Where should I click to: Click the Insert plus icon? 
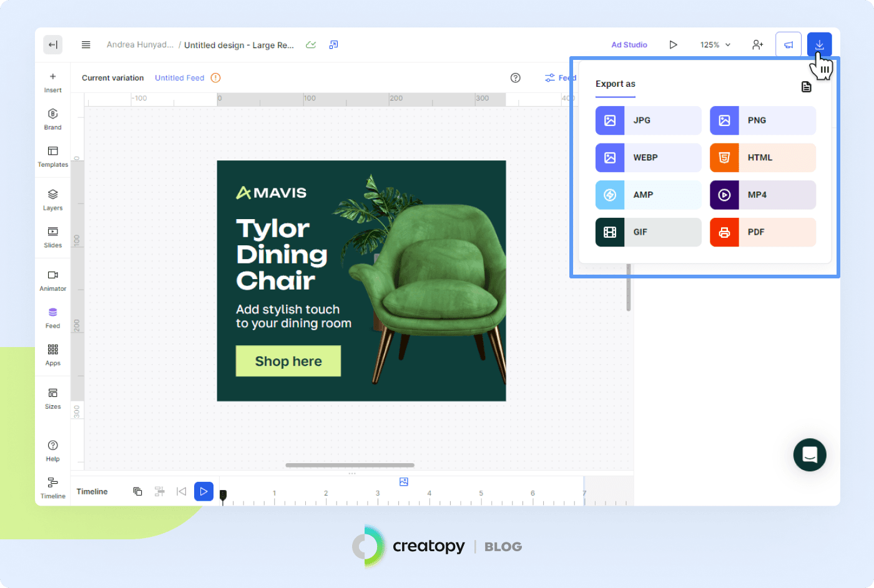52,77
